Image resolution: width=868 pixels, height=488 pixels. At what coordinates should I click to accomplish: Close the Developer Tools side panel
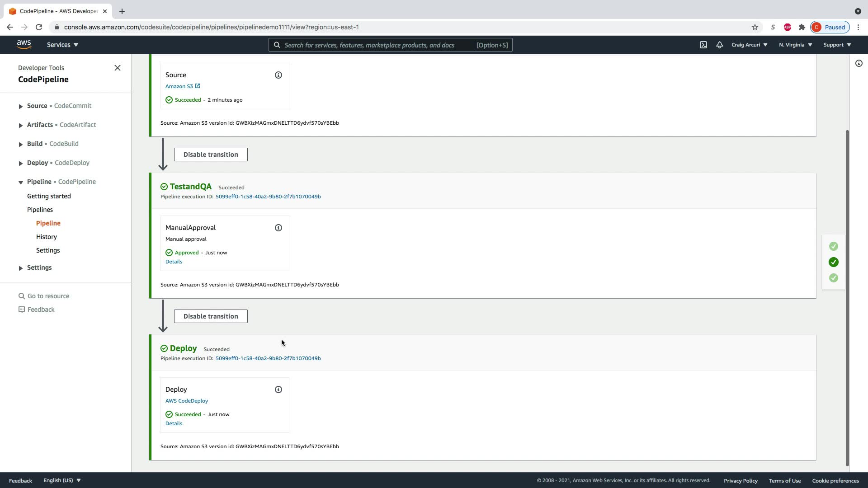118,68
